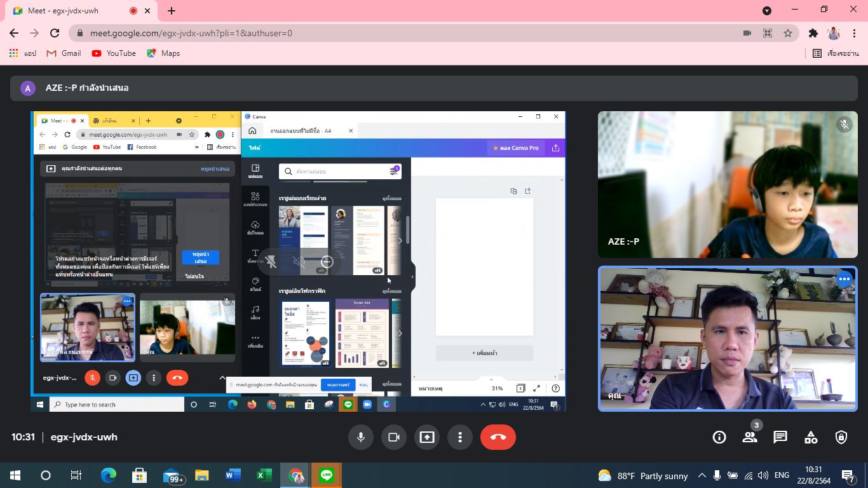Open Chrome extensions puzzle icon
Screen dimensions: 868x488
coord(813,33)
